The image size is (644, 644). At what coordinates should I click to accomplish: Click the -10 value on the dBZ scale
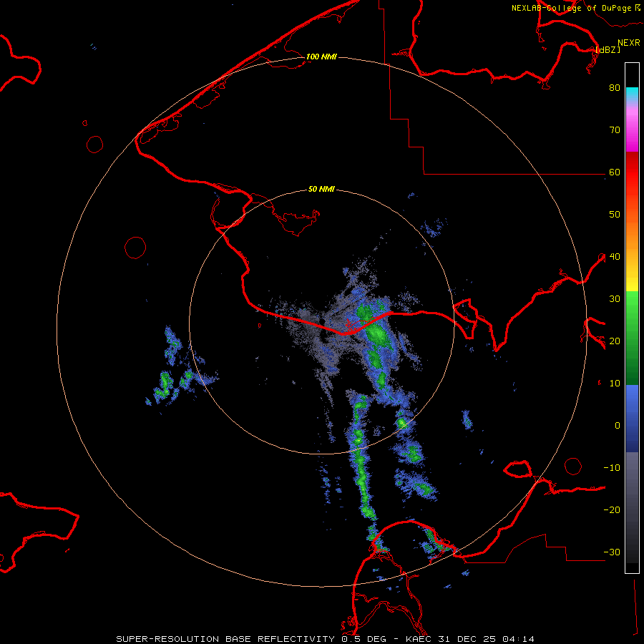pos(612,468)
